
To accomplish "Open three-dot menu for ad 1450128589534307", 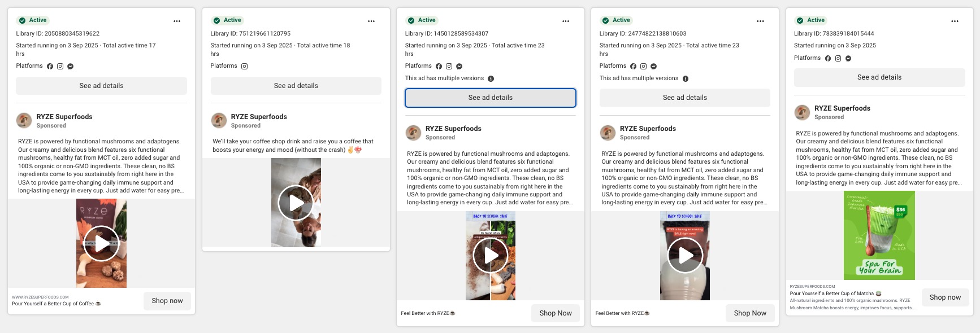I will tap(566, 21).
